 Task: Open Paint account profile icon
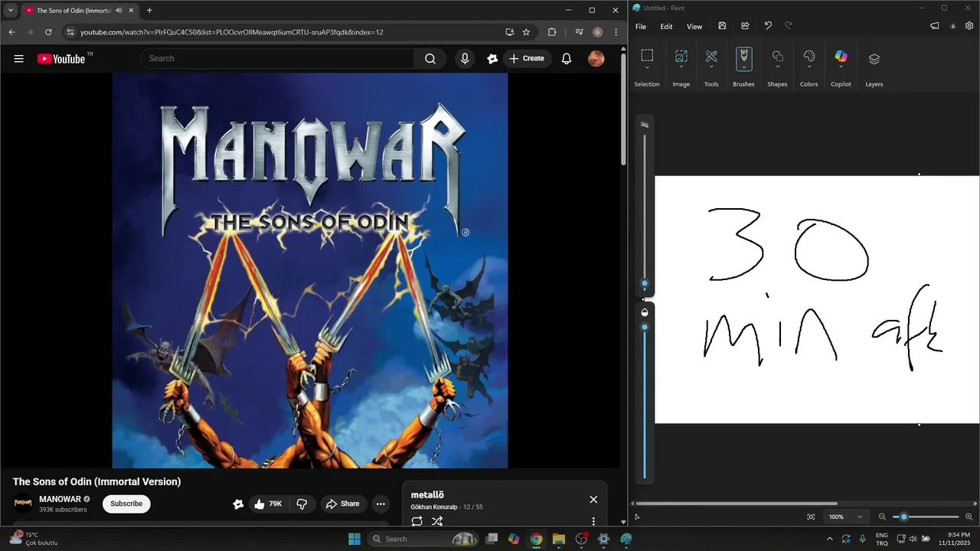point(953,26)
